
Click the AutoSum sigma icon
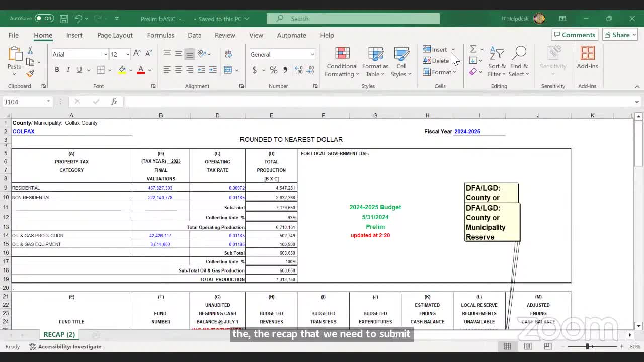[x=473, y=49]
